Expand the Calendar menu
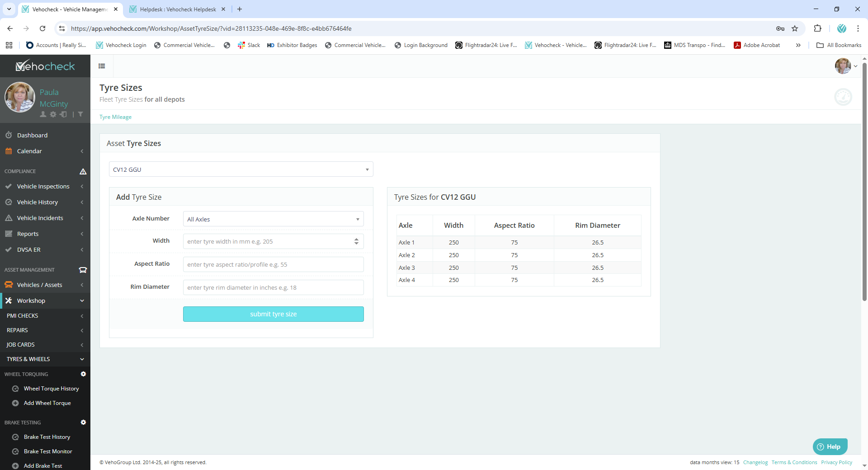Viewport: 868px width, 470px height. click(45, 151)
